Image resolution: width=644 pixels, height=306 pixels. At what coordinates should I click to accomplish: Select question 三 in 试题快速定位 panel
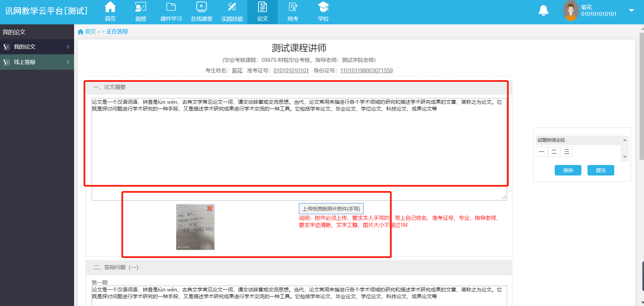point(567,151)
